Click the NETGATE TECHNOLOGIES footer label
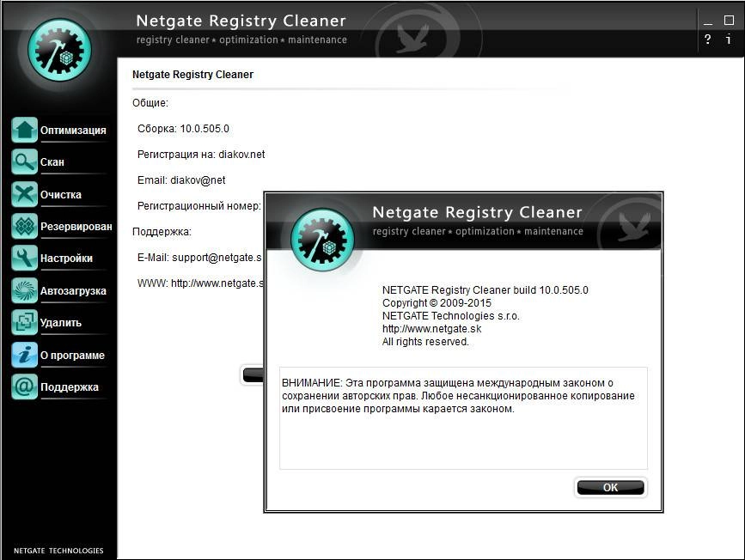This screenshot has width=745, height=560. (58, 551)
